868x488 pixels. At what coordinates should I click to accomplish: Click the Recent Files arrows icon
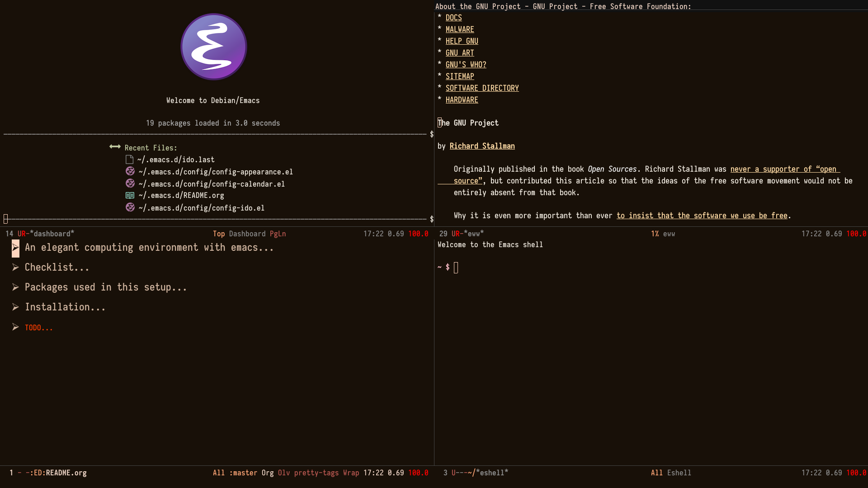pyautogui.click(x=115, y=147)
